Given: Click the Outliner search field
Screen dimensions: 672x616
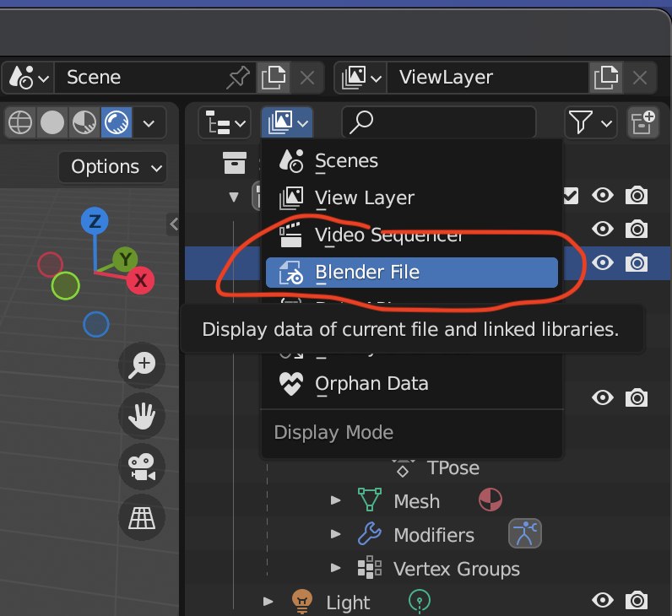Looking at the screenshot, I should (x=439, y=123).
